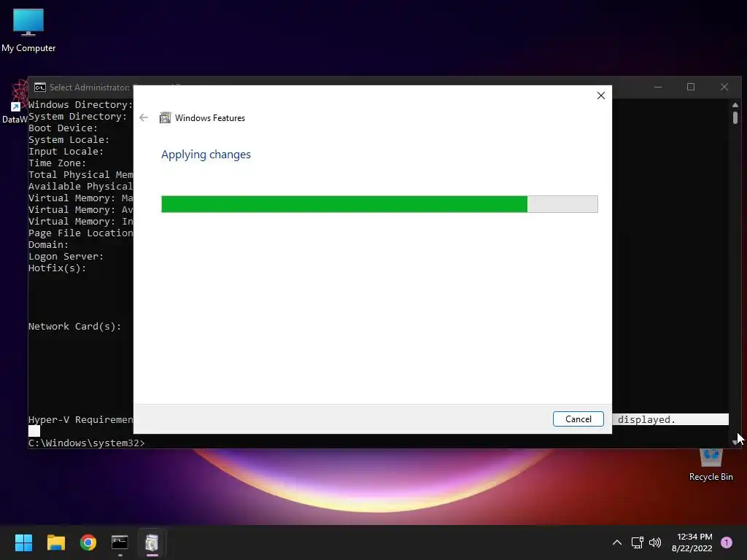This screenshot has height=560, width=747.
Task: Click Command Prompt scrollbar up arrow
Action: [x=735, y=105]
